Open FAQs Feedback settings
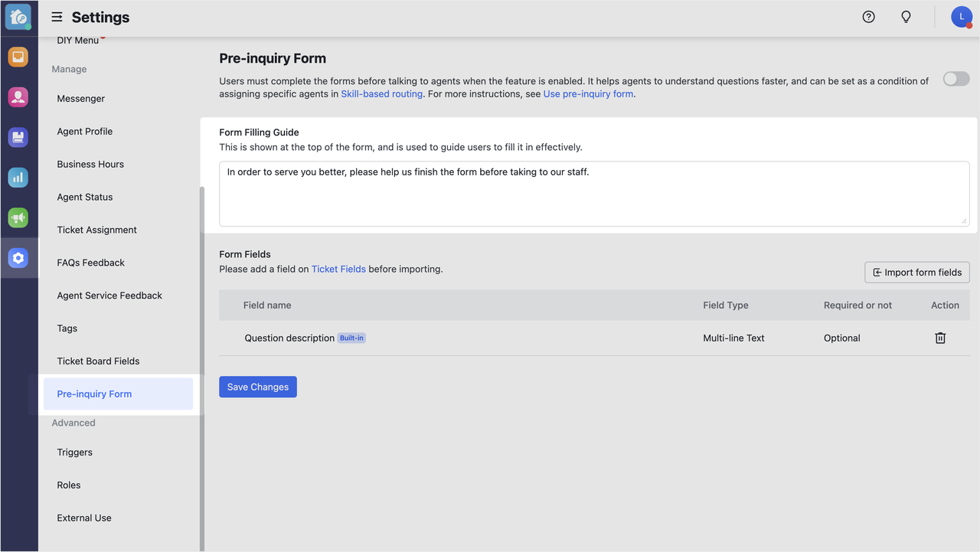The image size is (980, 552). (x=91, y=263)
